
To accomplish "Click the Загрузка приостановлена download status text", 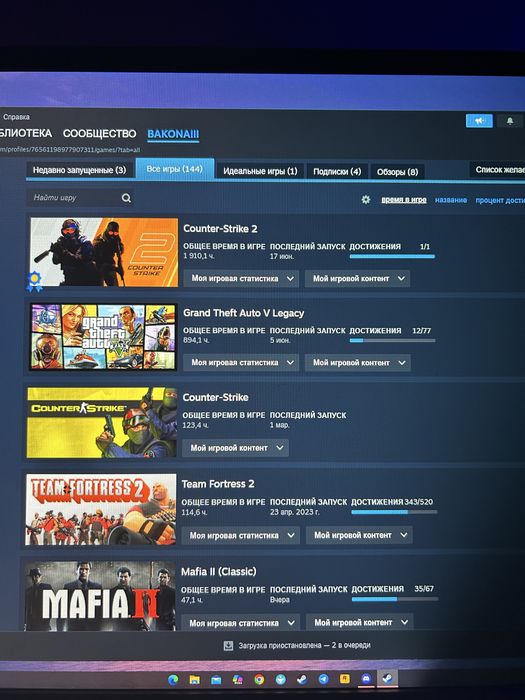I will point(304,646).
